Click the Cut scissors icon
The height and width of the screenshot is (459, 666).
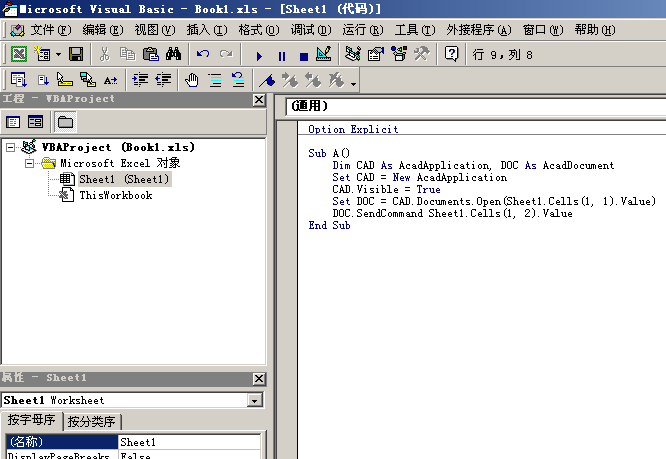(104, 54)
